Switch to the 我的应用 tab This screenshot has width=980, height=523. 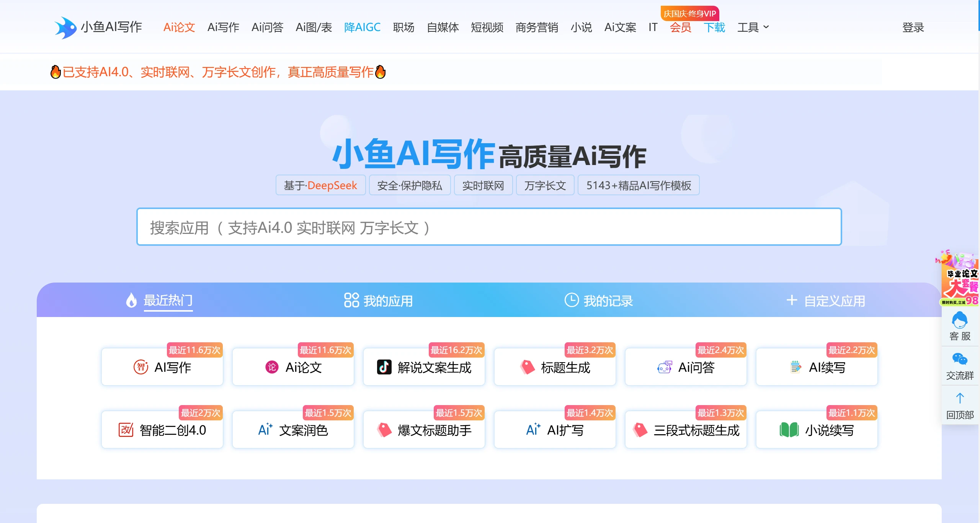click(378, 301)
